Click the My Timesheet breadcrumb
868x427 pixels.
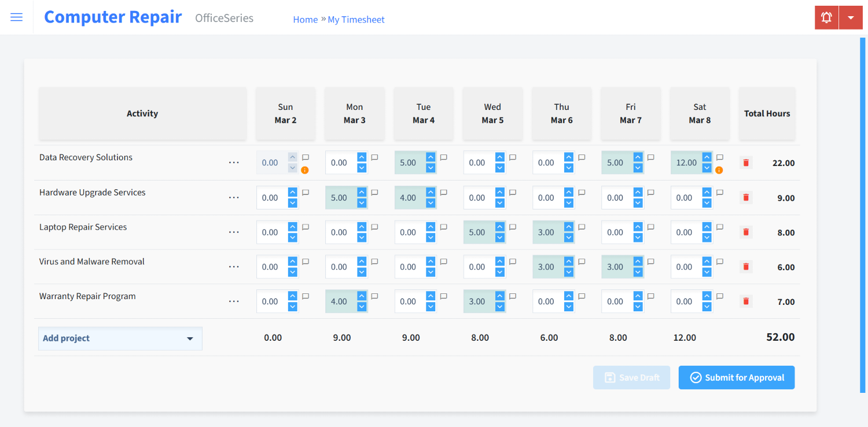356,20
